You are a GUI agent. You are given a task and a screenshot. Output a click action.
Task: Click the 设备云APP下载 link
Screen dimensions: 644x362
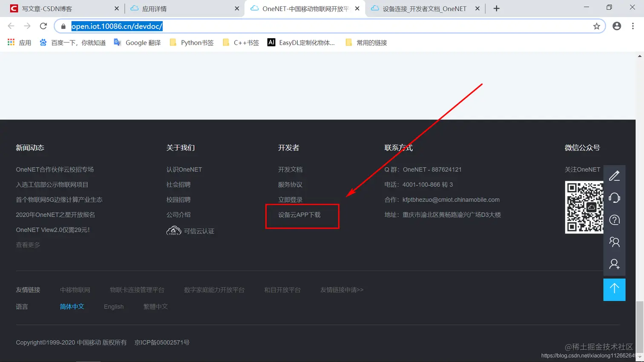click(x=299, y=215)
